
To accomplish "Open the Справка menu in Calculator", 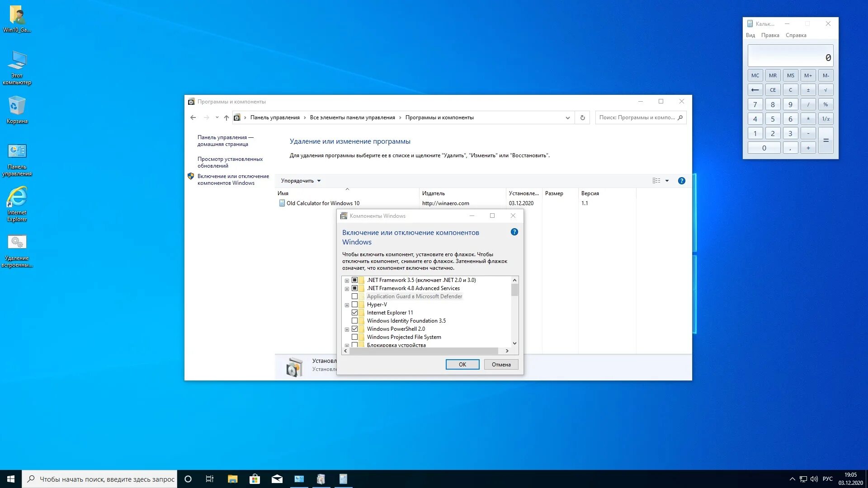I will [796, 35].
